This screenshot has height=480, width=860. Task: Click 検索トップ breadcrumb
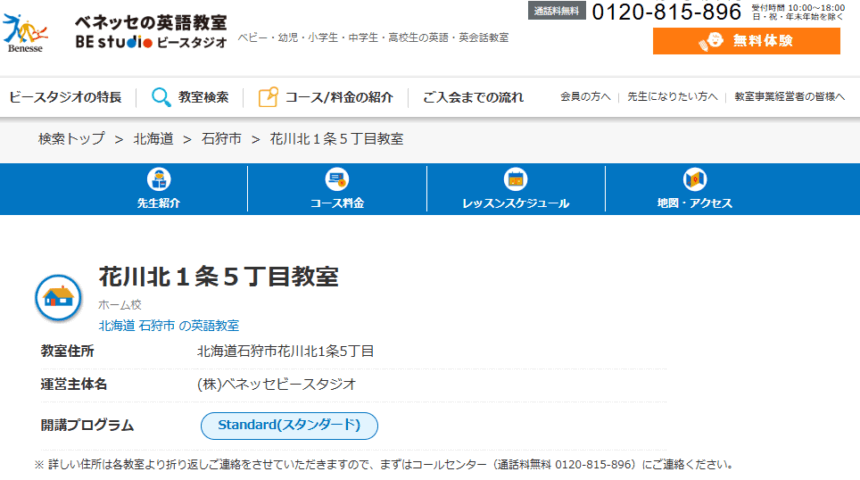click(x=71, y=139)
